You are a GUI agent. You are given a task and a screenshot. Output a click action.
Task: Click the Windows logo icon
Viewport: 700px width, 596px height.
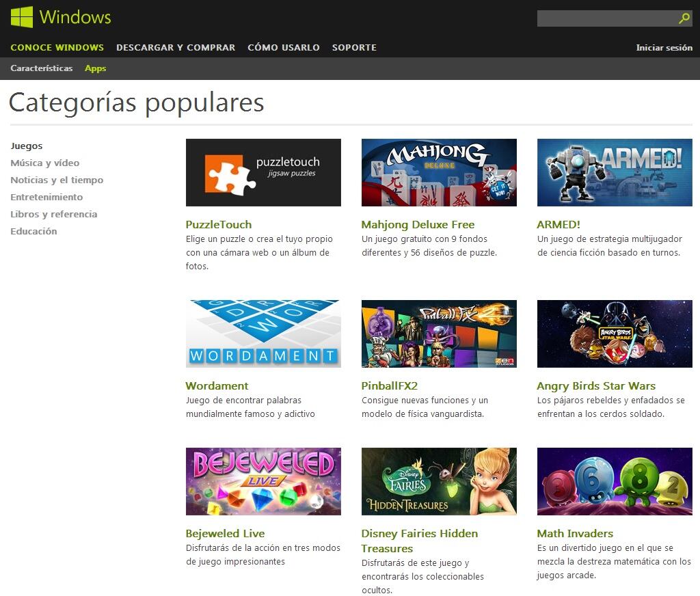pos(22,17)
